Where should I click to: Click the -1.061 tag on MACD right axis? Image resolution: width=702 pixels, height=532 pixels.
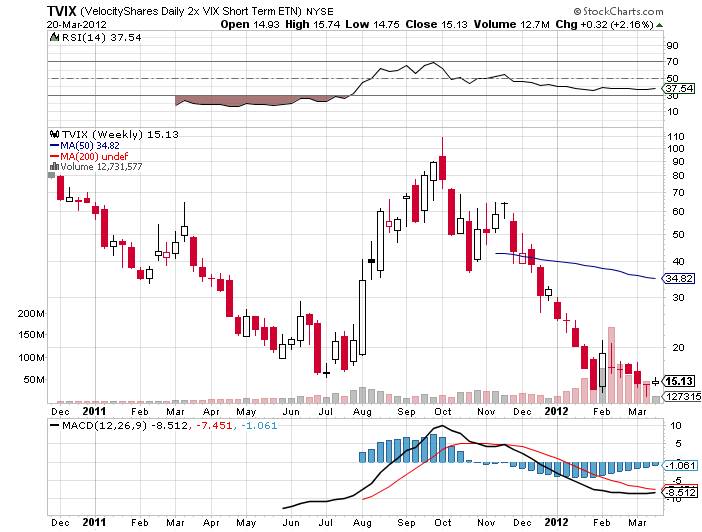680,466
